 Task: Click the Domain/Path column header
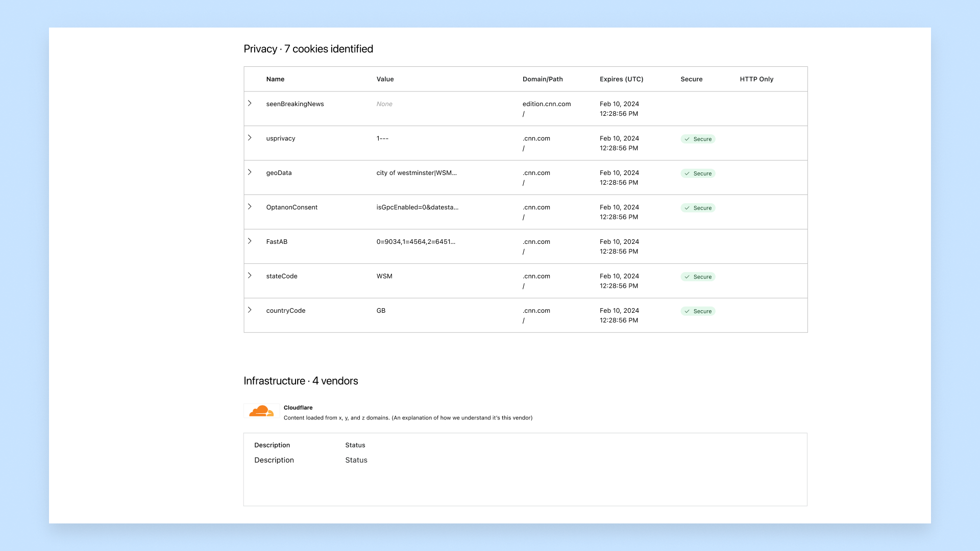[543, 79]
